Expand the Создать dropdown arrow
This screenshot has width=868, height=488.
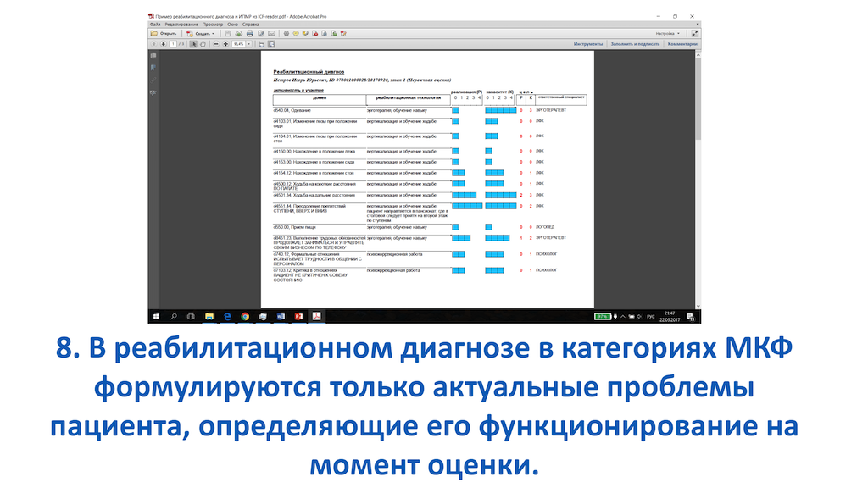pyautogui.click(x=213, y=34)
